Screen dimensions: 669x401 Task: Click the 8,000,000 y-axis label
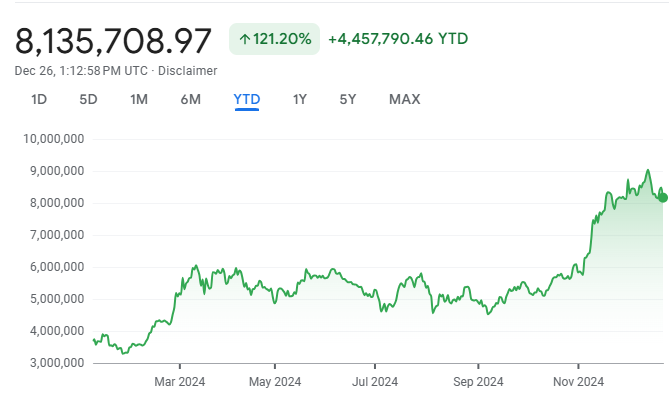pos(57,203)
